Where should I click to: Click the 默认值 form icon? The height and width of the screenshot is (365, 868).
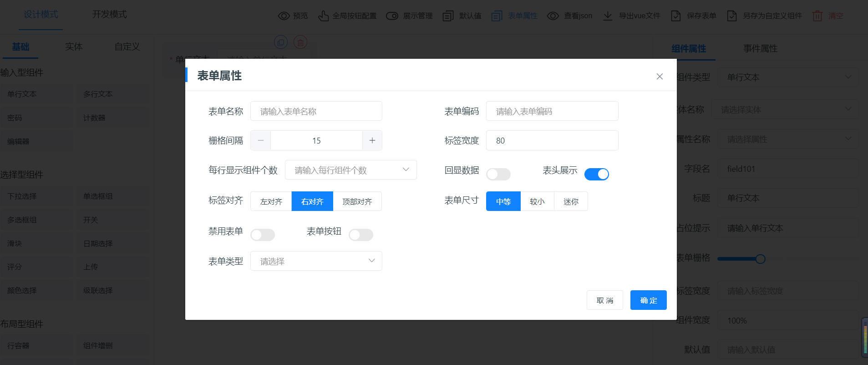coord(448,16)
